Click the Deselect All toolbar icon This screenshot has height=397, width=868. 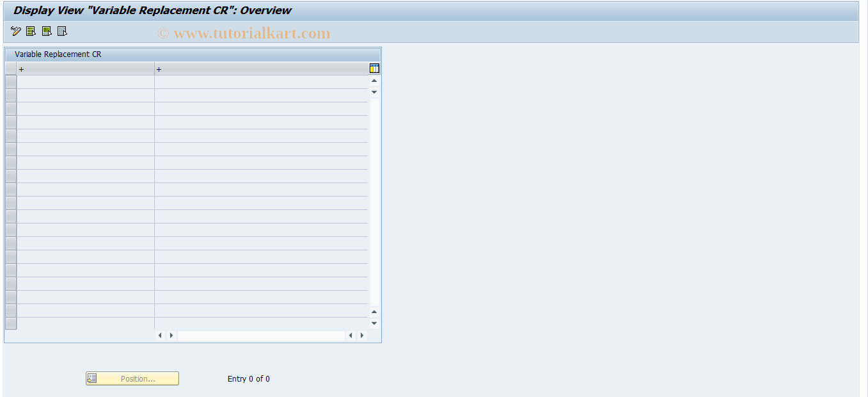62,31
